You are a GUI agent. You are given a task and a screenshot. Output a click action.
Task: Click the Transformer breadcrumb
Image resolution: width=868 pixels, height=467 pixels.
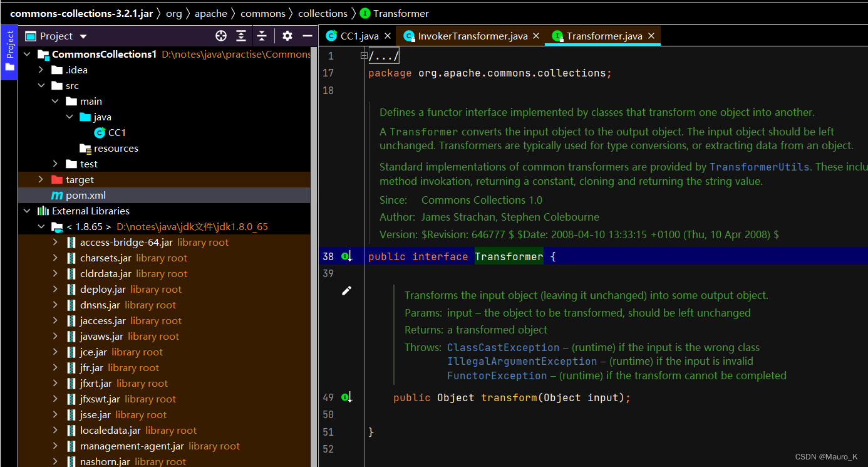(395, 13)
